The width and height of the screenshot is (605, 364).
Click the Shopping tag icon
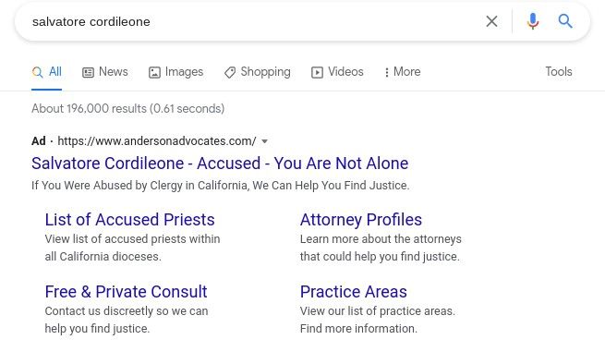point(230,72)
